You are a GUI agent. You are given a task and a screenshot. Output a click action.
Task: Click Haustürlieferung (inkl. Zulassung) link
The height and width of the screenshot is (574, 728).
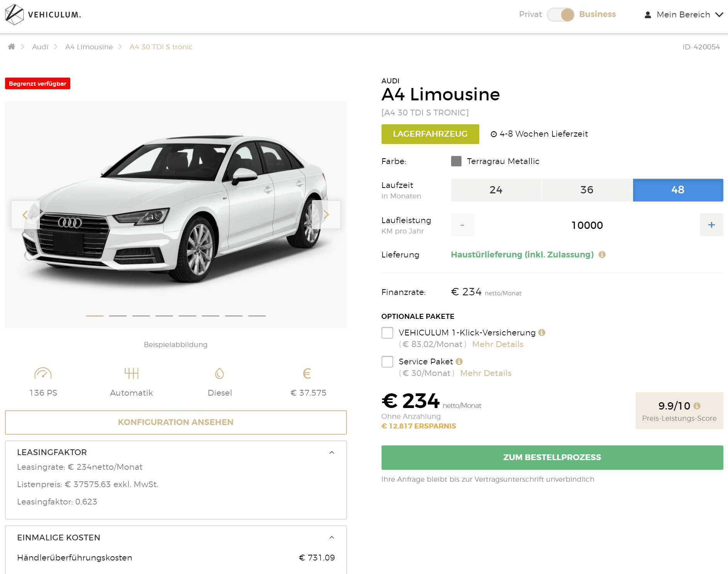click(x=523, y=255)
